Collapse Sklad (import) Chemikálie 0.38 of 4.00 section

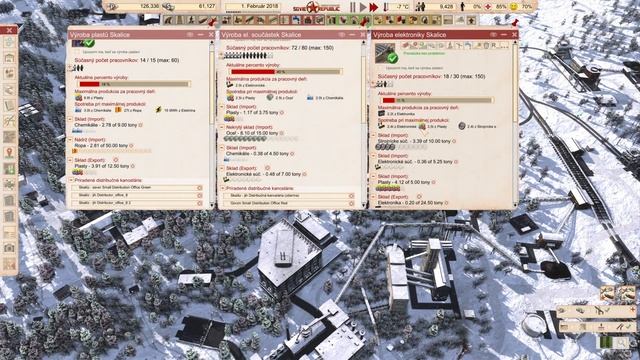pos(222,148)
